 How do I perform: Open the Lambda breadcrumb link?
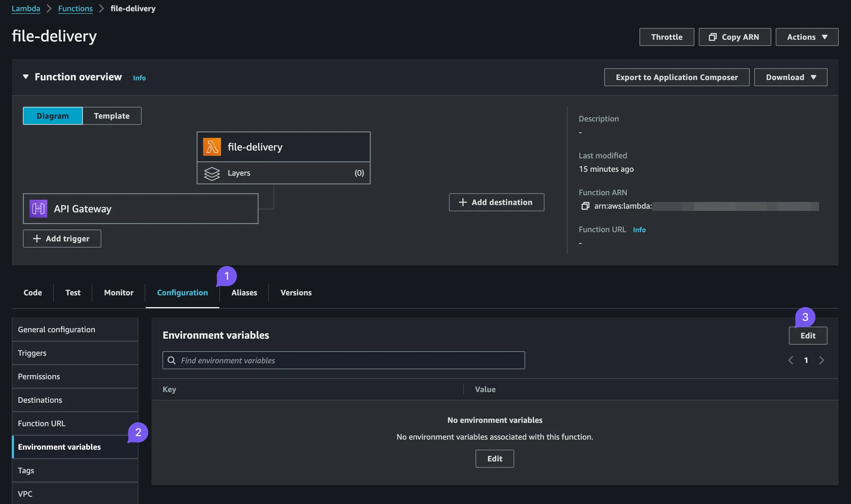[26, 9]
